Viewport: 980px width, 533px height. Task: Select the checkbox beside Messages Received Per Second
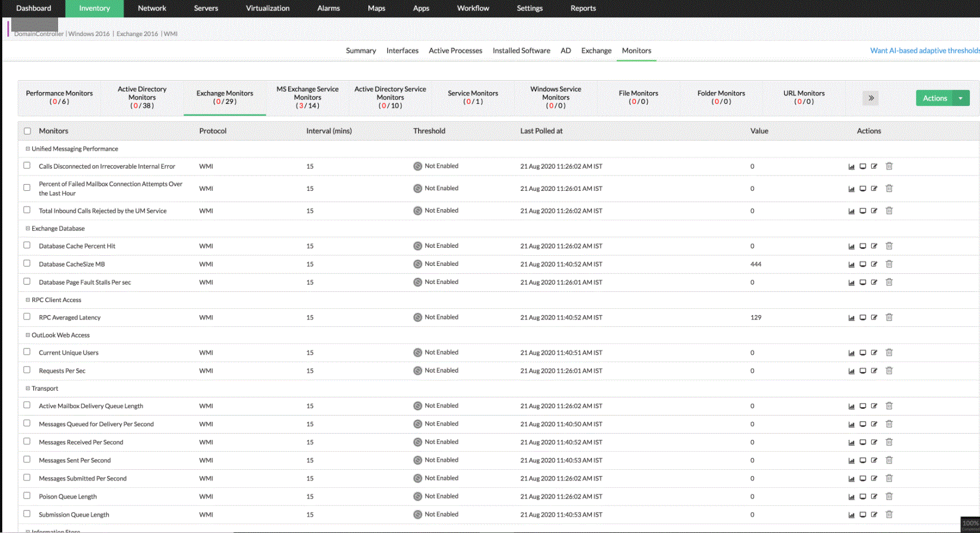[x=27, y=442]
